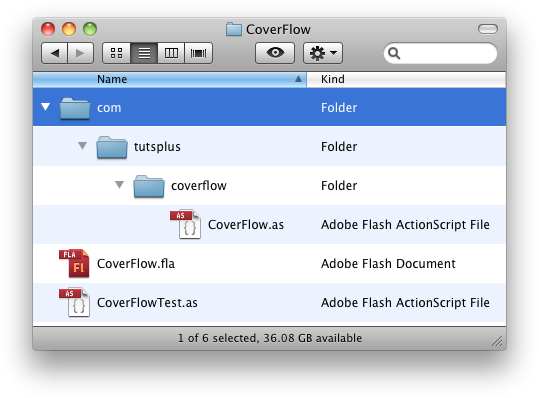
Task: Click the Finder search field
Action: pos(440,53)
